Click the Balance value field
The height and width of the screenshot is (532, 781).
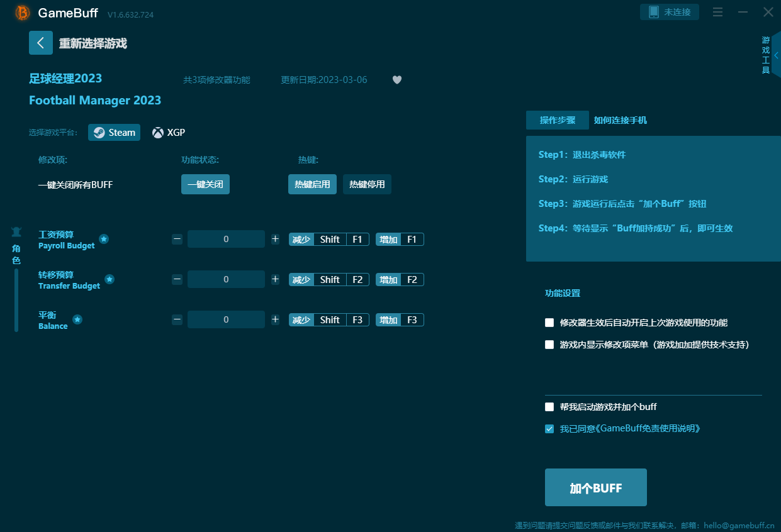pos(226,319)
